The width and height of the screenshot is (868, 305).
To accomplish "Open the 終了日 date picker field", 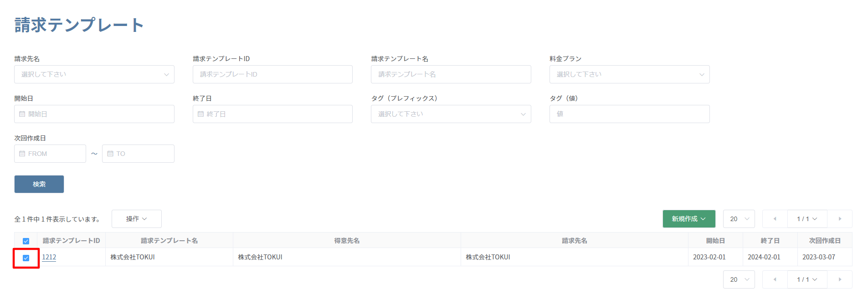I will coord(272,114).
